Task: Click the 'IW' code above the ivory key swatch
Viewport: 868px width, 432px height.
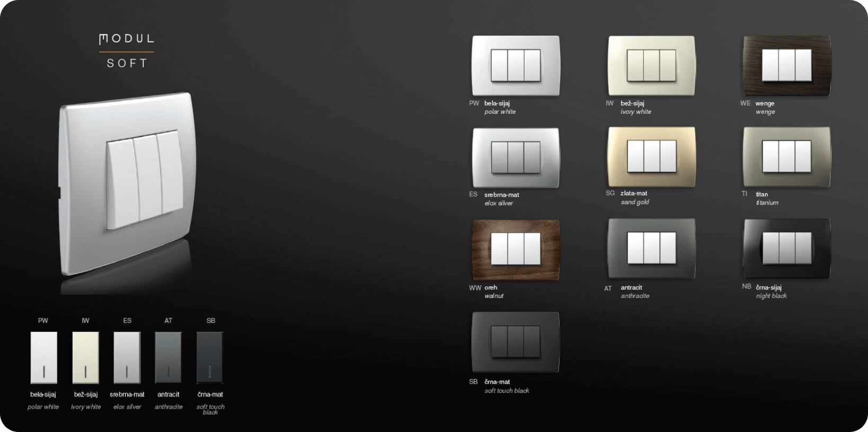Action: [x=85, y=320]
